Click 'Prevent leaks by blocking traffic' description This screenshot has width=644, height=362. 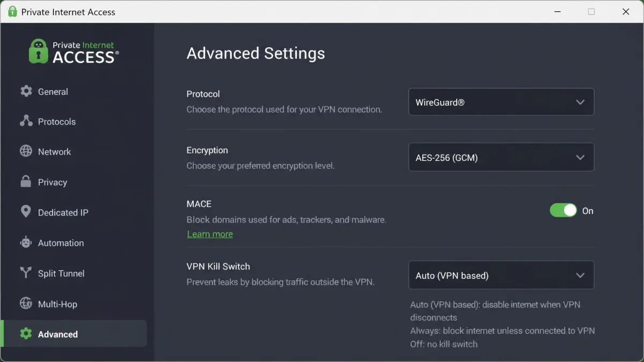280,282
